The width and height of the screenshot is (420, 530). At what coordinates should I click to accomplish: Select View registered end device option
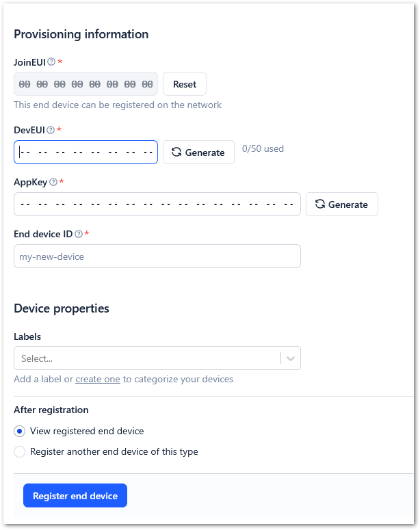pyautogui.click(x=20, y=432)
